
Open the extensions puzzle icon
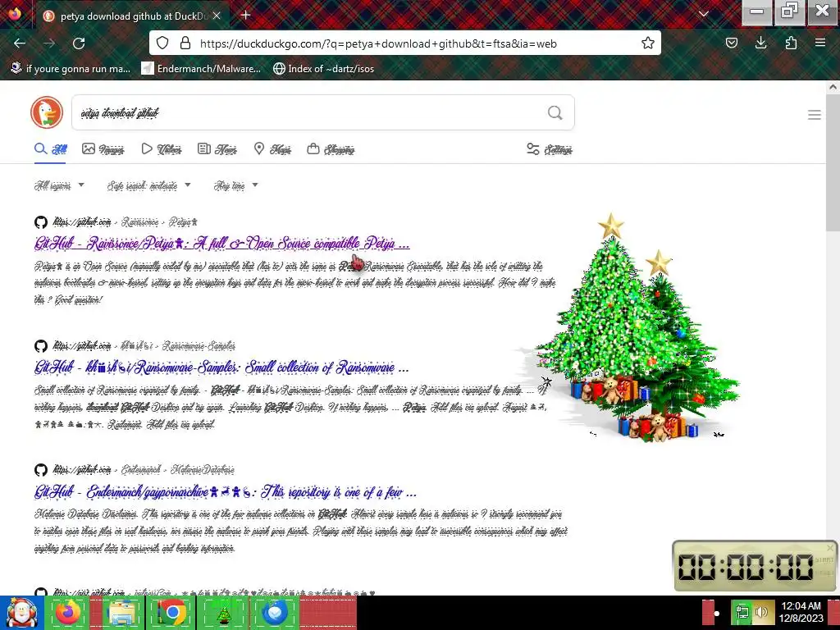[791, 43]
